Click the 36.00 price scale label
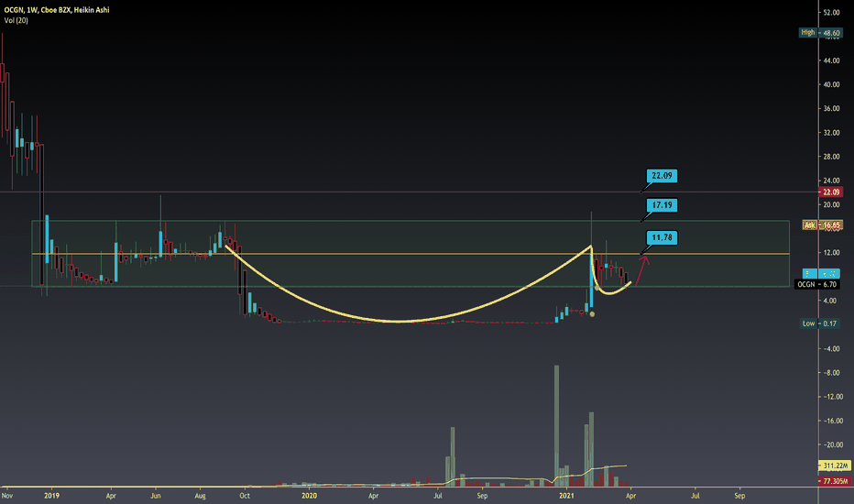854x504 pixels. pos(832,108)
